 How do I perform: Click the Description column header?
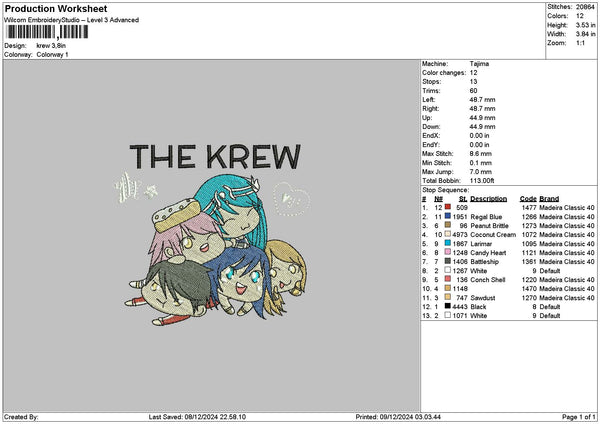(488, 199)
